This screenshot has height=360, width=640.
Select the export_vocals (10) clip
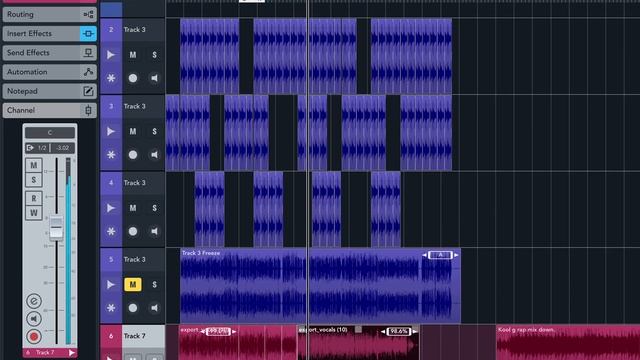pyautogui.click(x=358, y=343)
